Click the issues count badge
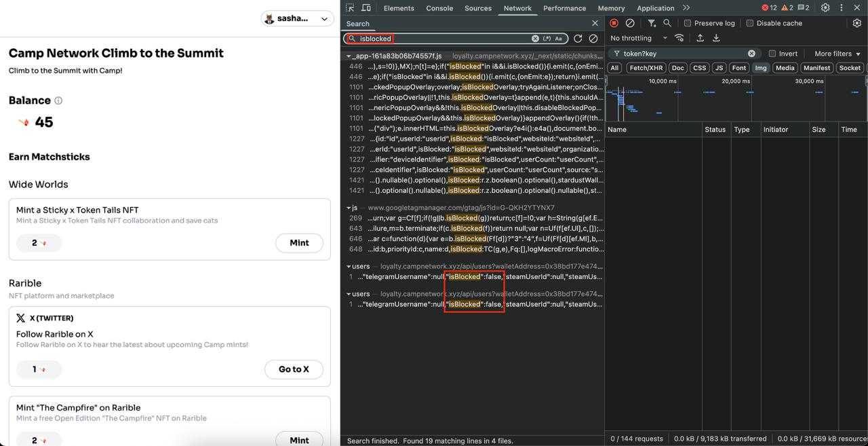Screen dimensions: 868x446 click(x=803, y=8)
